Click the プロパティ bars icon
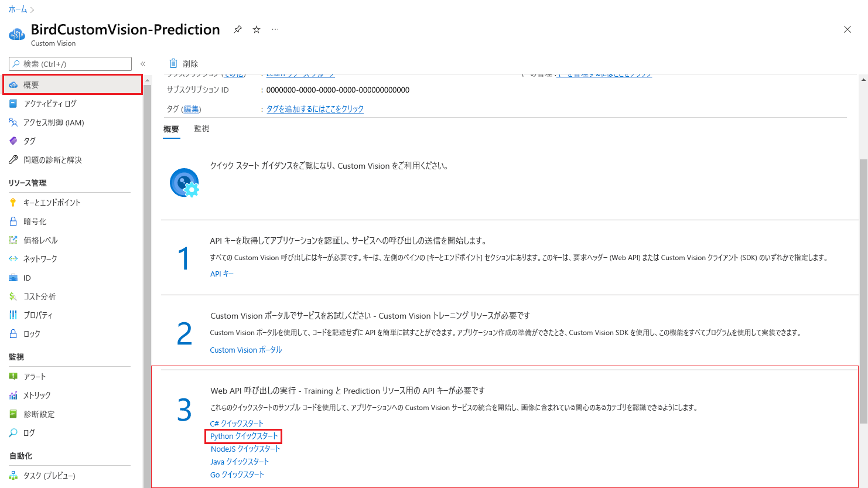The image size is (868, 488). pyautogui.click(x=13, y=315)
